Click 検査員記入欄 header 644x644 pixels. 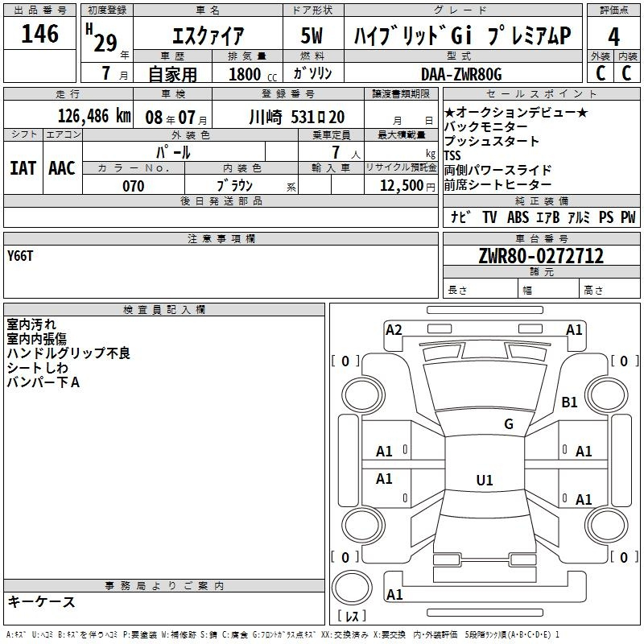[164, 310]
